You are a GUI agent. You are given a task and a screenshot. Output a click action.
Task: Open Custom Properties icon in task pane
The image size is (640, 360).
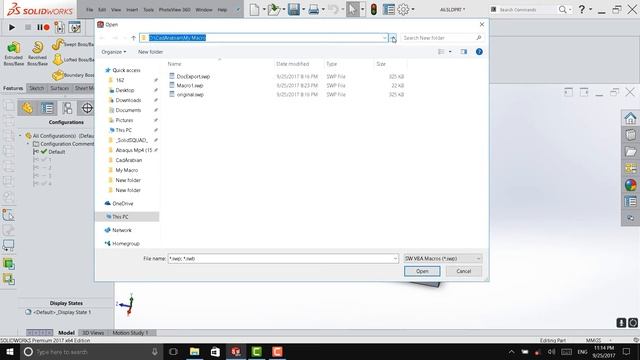pos(630,202)
